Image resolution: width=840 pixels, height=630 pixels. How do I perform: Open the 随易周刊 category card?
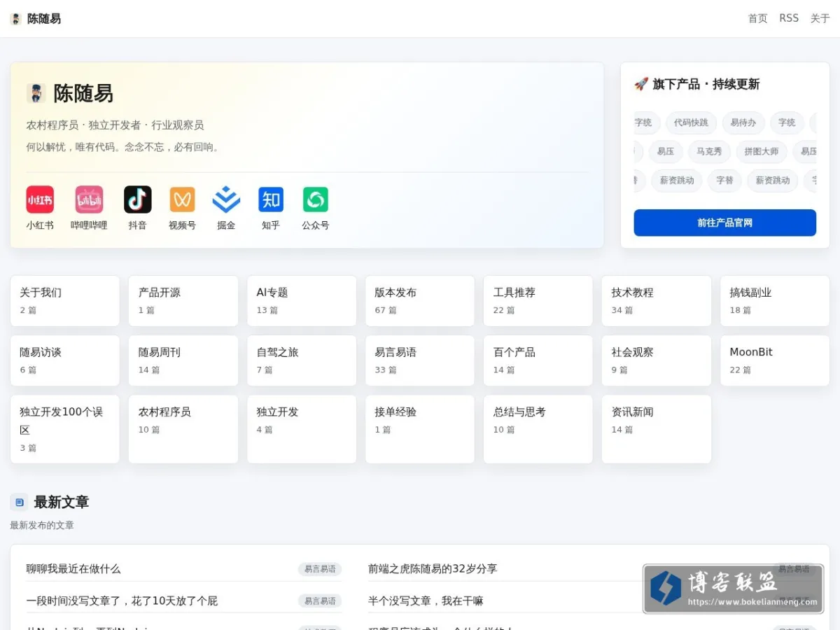point(183,360)
